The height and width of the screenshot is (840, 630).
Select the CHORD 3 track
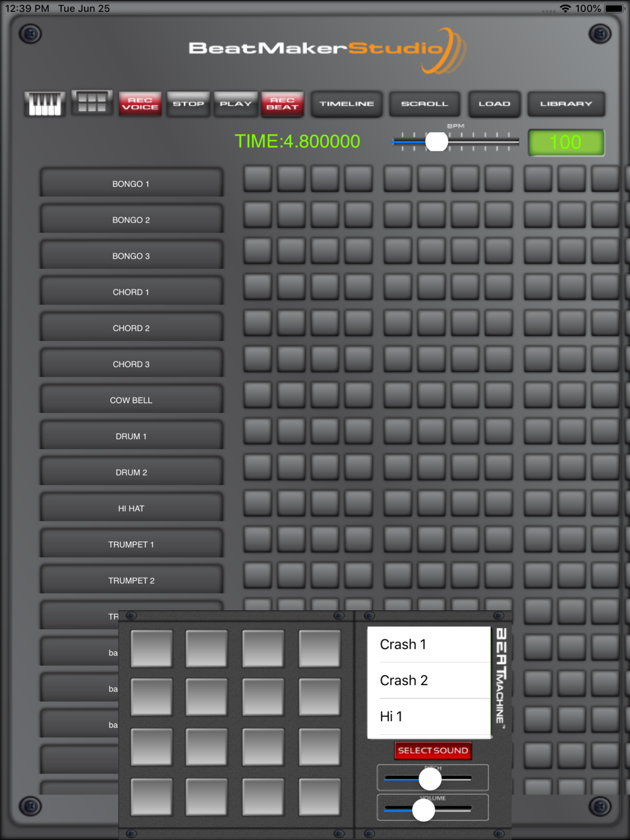click(x=131, y=363)
